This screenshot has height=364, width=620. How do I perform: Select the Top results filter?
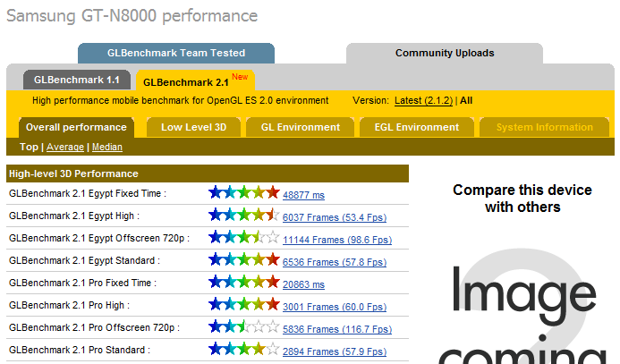tap(29, 147)
